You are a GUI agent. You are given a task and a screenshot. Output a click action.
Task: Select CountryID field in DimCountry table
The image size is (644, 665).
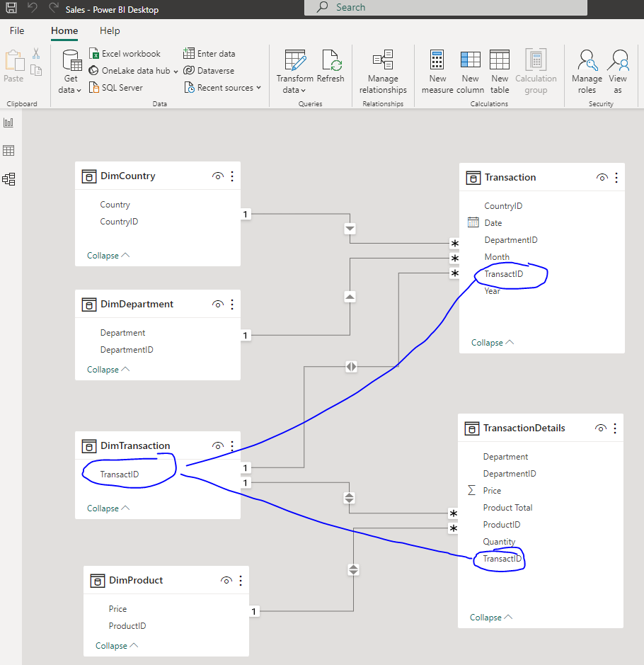(119, 222)
